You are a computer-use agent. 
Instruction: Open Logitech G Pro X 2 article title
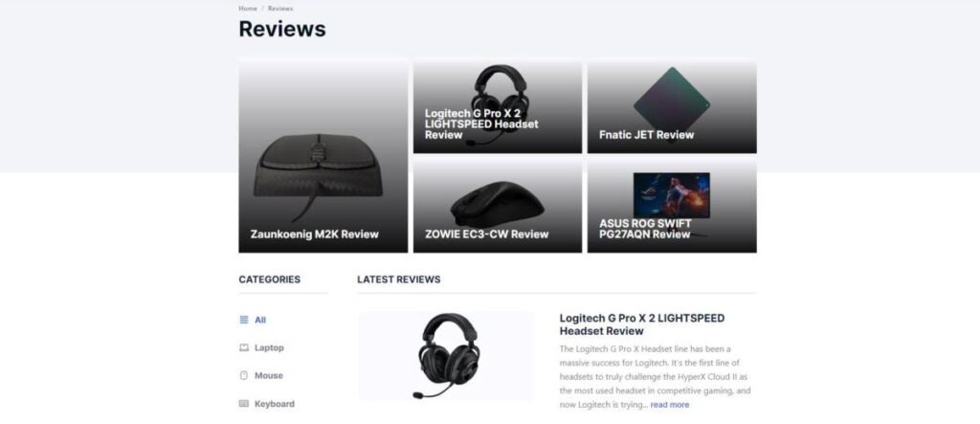pos(642,324)
